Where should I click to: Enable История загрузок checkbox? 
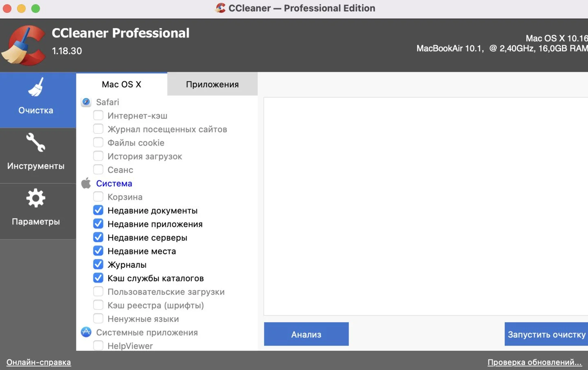[98, 156]
